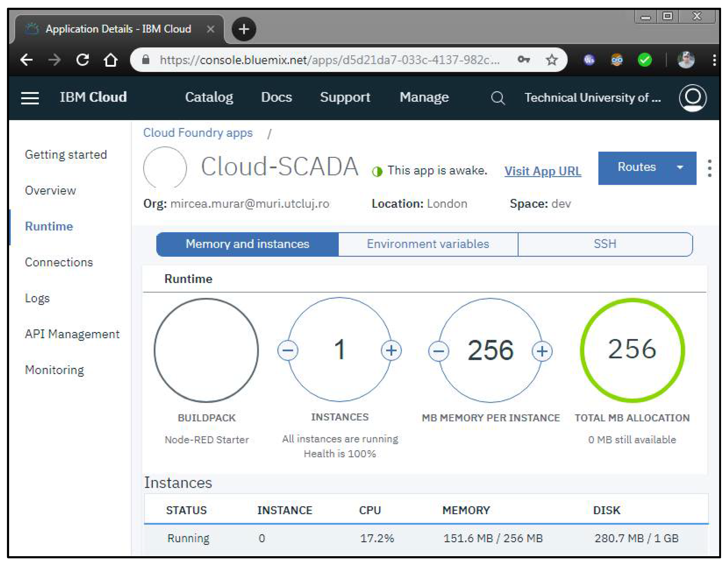Switch to the SSH tab
Image resolution: width=728 pixels, height=565 pixels.
(x=605, y=244)
